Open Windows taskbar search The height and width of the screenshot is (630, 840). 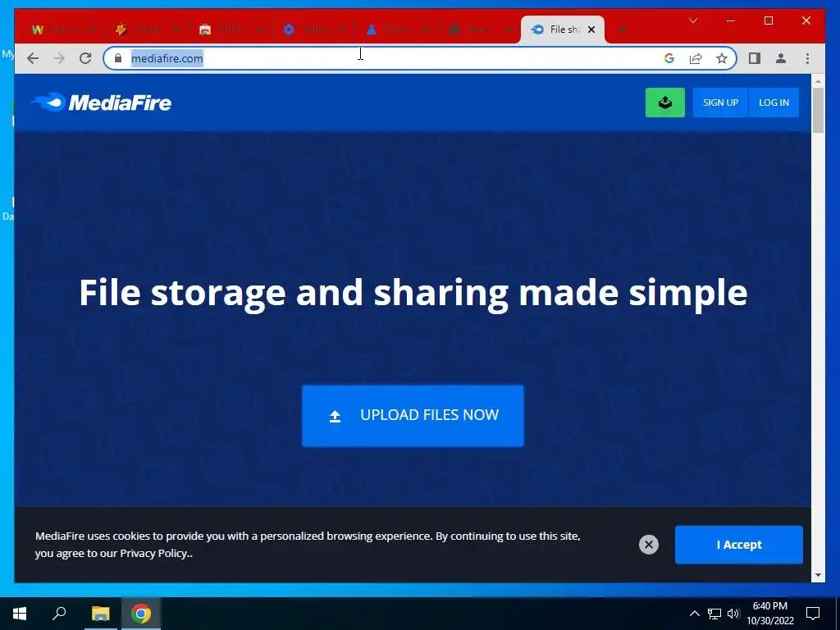tap(59, 614)
